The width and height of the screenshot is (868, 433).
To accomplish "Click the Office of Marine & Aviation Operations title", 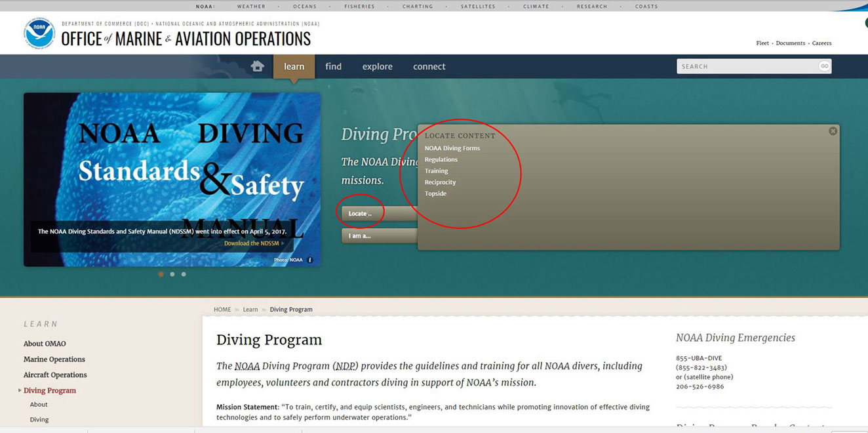I will coord(186,39).
